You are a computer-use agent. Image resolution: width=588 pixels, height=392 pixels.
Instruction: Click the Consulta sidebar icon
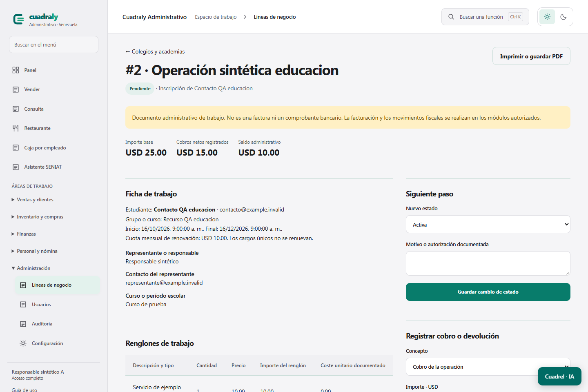pyautogui.click(x=16, y=109)
